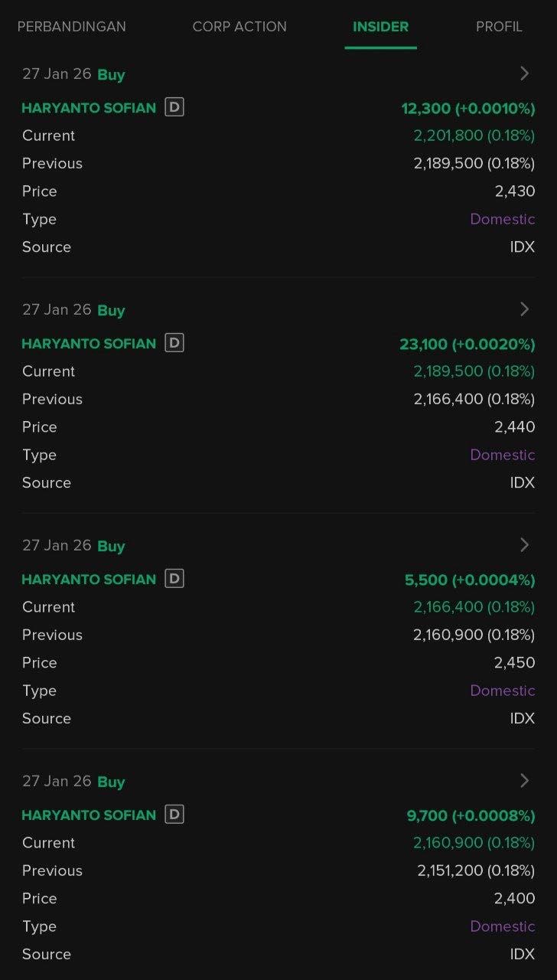Tap the D badge on the 5,500 share entry
The image size is (557, 980).
[174, 580]
